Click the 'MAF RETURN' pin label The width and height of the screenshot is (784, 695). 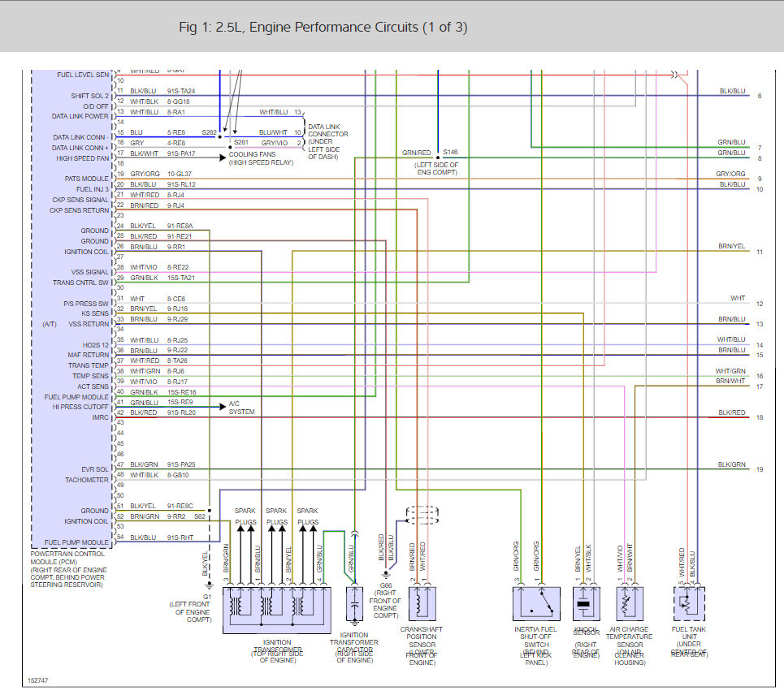(88, 355)
